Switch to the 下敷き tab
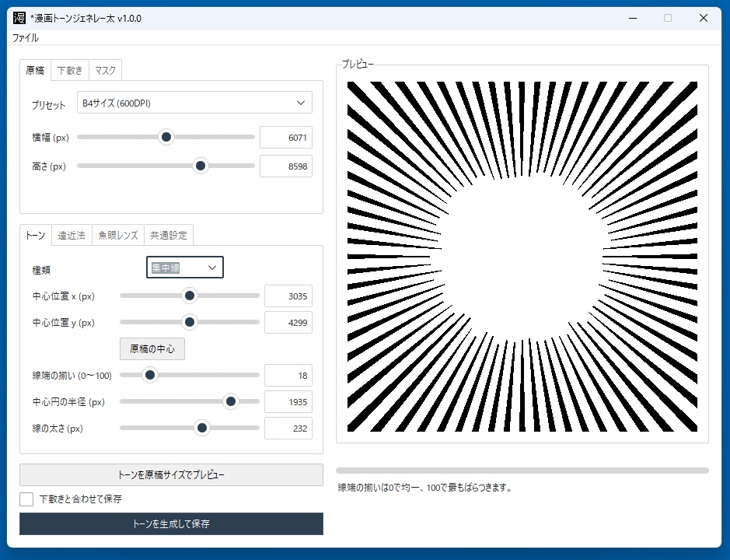Viewport: 730px width, 560px height. click(x=70, y=70)
